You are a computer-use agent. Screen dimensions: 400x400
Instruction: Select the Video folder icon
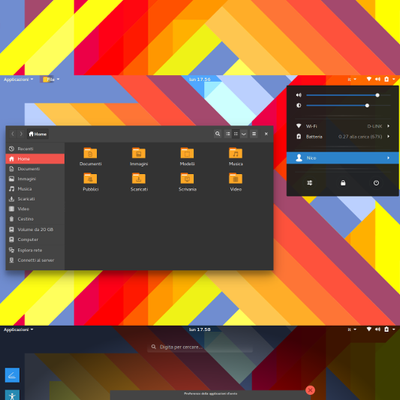tap(236, 178)
